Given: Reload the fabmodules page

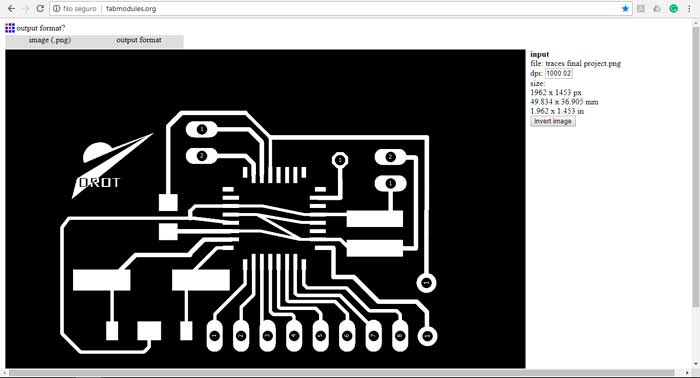Looking at the screenshot, I should 40,8.
